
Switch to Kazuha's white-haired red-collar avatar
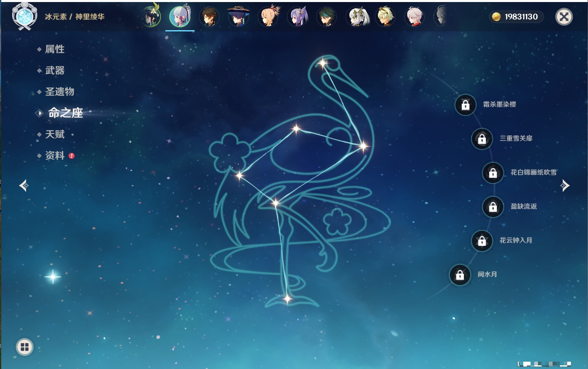coord(415,17)
